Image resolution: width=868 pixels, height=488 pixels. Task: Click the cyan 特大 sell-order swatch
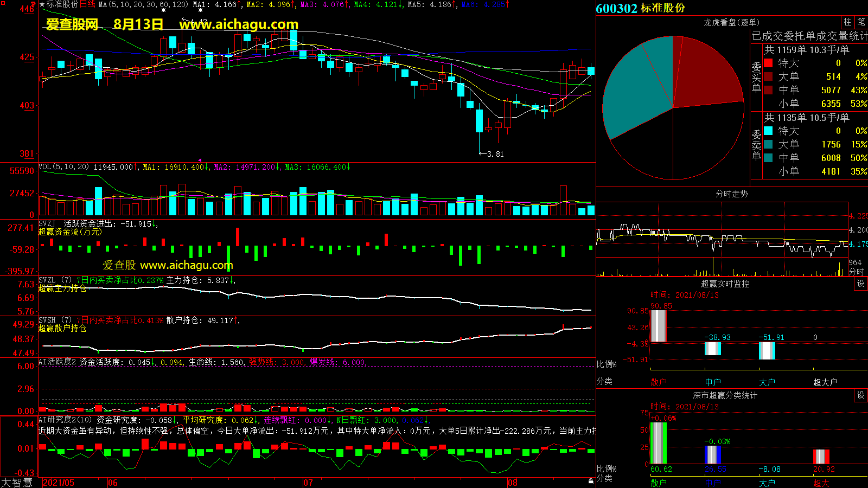tap(768, 131)
